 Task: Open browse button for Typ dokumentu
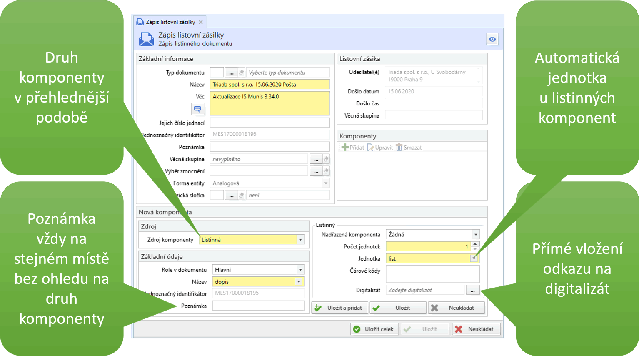tap(231, 73)
